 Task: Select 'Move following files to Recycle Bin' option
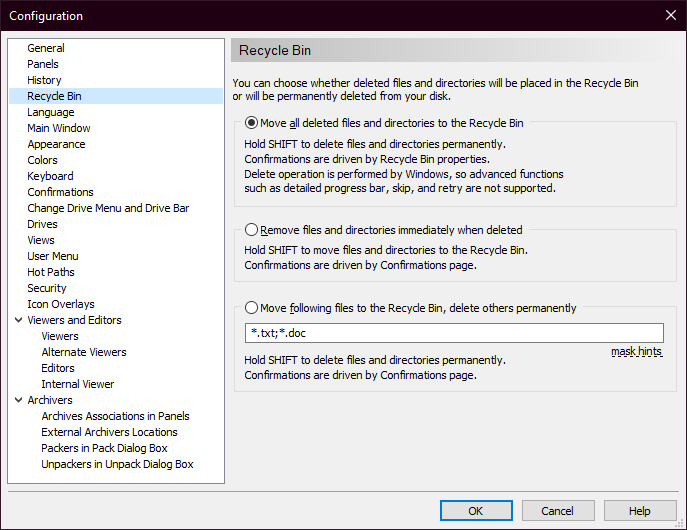tap(252, 308)
